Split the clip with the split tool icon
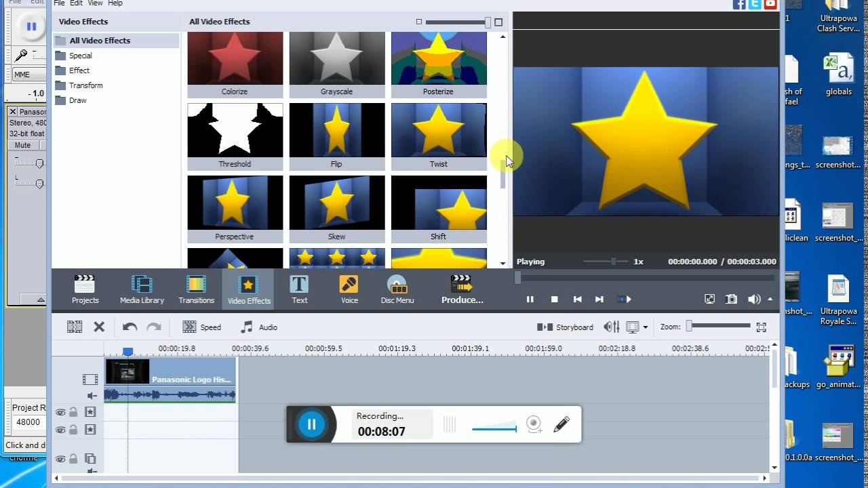 point(75,327)
